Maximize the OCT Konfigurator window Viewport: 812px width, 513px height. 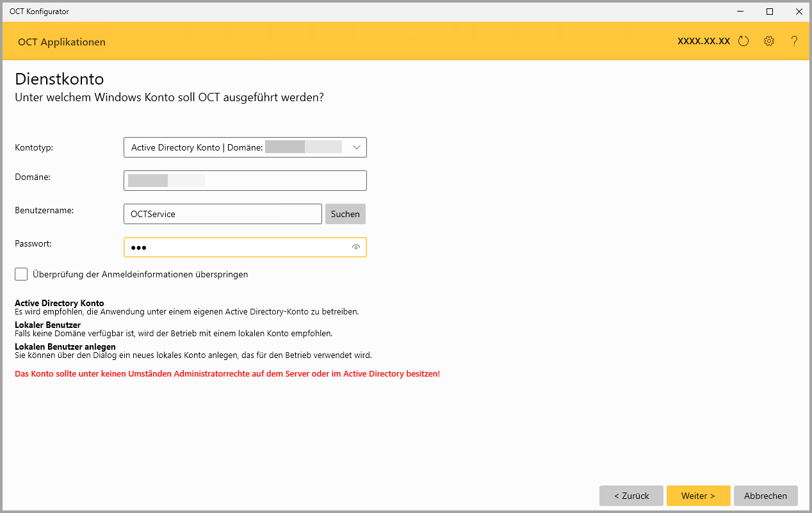click(770, 11)
